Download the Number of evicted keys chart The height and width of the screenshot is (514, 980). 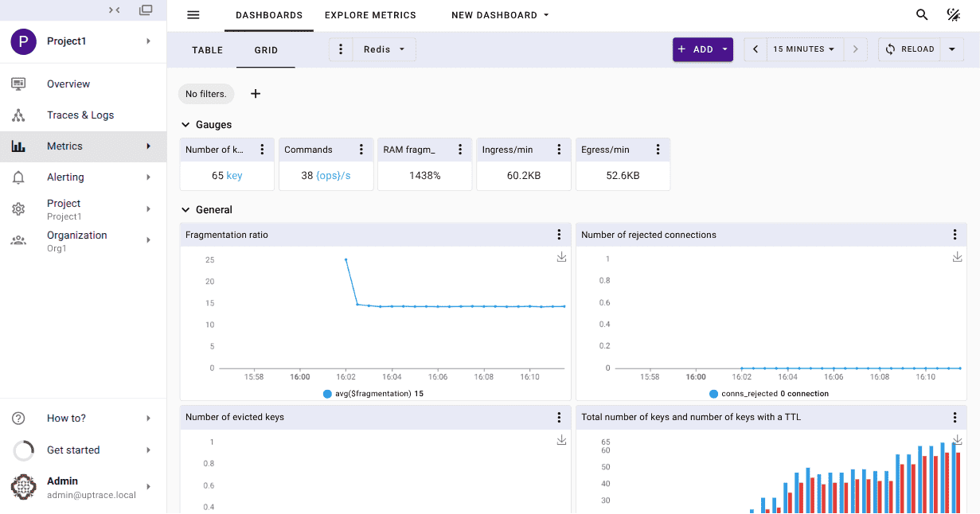pyautogui.click(x=561, y=439)
